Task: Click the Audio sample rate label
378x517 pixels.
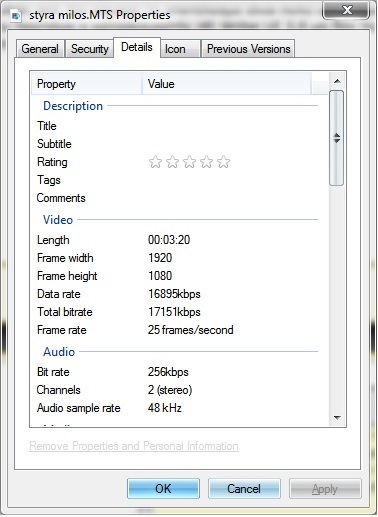Action: point(79,408)
